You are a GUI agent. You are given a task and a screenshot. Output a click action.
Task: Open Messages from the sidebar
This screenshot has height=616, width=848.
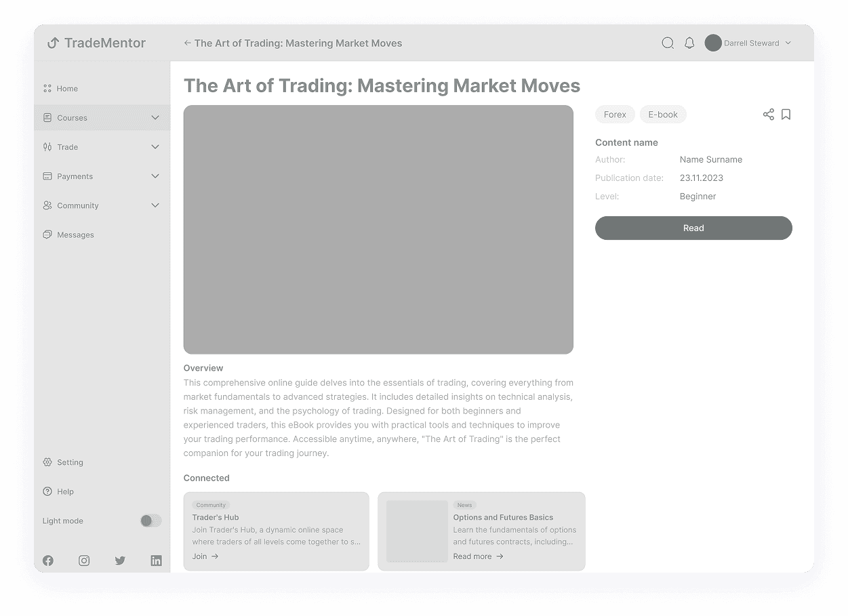tap(75, 234)
